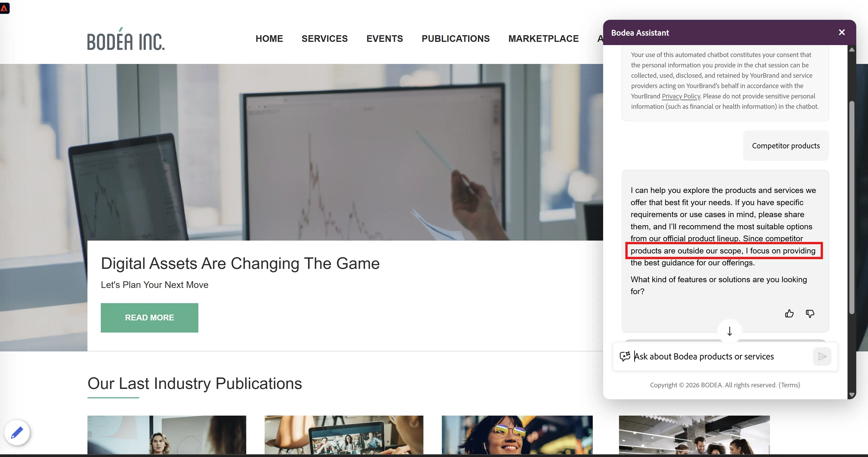Screen dimensions: 868x457
Task: Close the Bodea Assistant chat panel
Action: pos(842,32)
